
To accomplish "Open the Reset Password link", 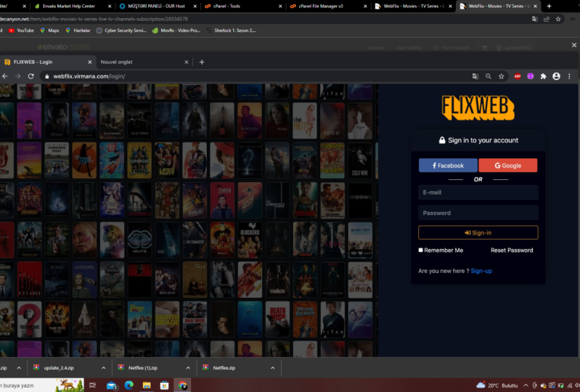I will pyautogui.click(x=512, y=250).
